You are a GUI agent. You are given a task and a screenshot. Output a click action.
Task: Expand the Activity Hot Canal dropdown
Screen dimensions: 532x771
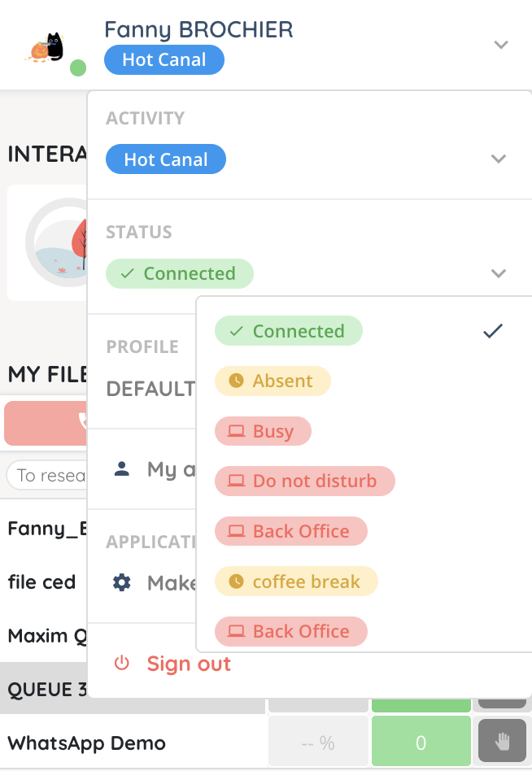499,159
